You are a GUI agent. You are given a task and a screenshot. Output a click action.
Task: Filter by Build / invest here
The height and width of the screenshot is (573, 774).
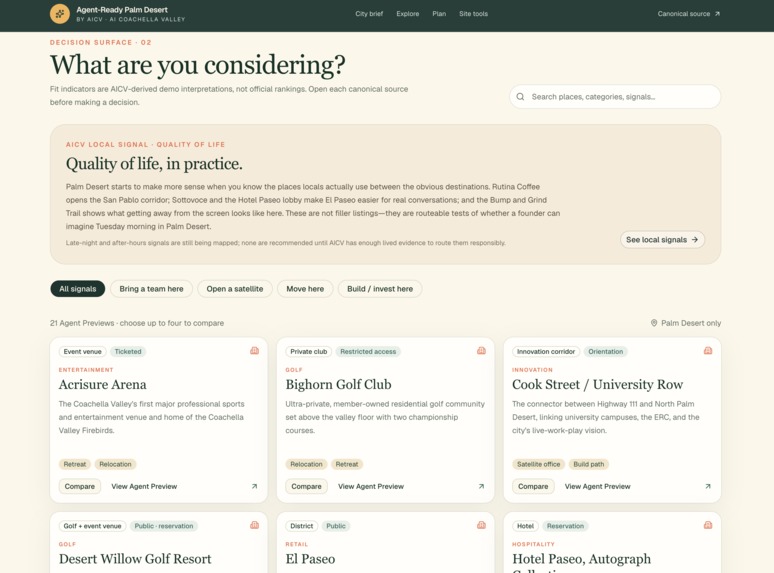[380, 289]
